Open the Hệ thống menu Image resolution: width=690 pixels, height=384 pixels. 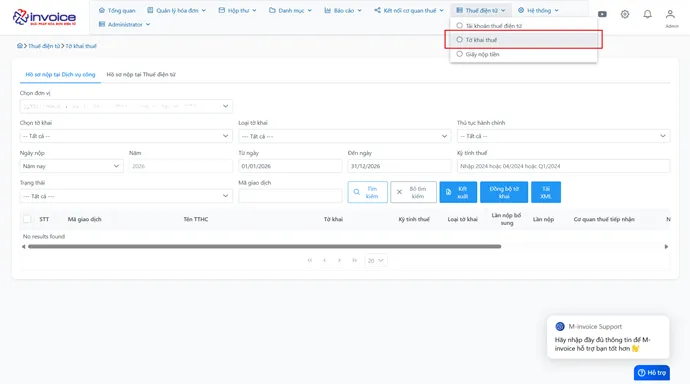(x=538, y=10)
